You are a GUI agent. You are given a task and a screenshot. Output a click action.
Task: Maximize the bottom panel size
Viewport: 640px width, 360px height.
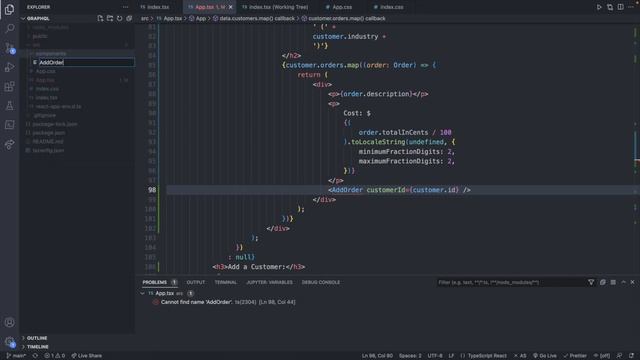(623, 282)
